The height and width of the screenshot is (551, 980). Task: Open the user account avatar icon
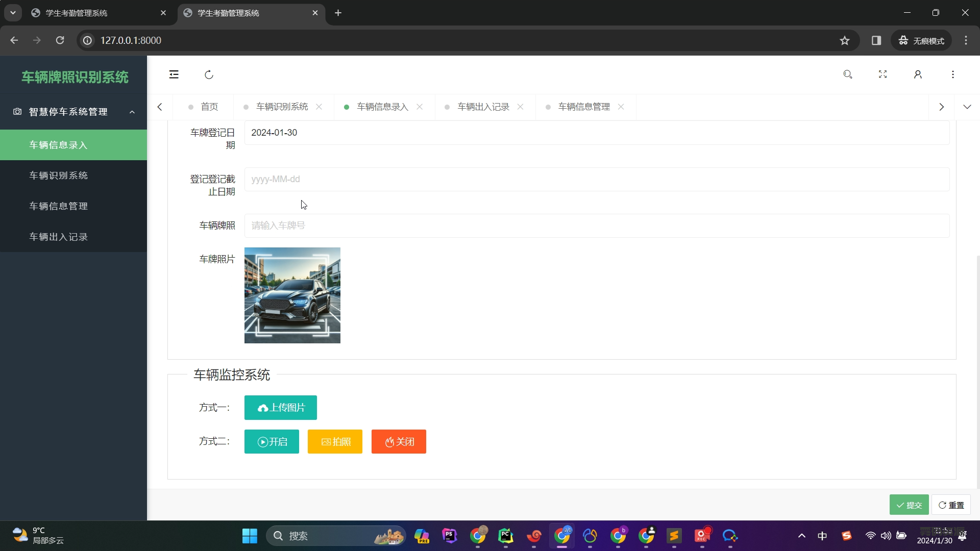(x=917, y=74)
